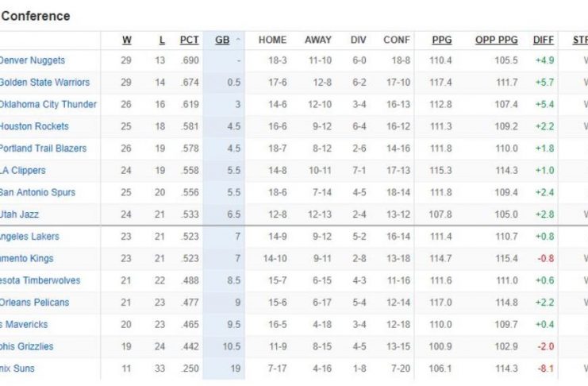Open Golden State Warriors team page
The width and height of the screenshot is (588, 386).
pyautogui.click(x=44, y=83)
